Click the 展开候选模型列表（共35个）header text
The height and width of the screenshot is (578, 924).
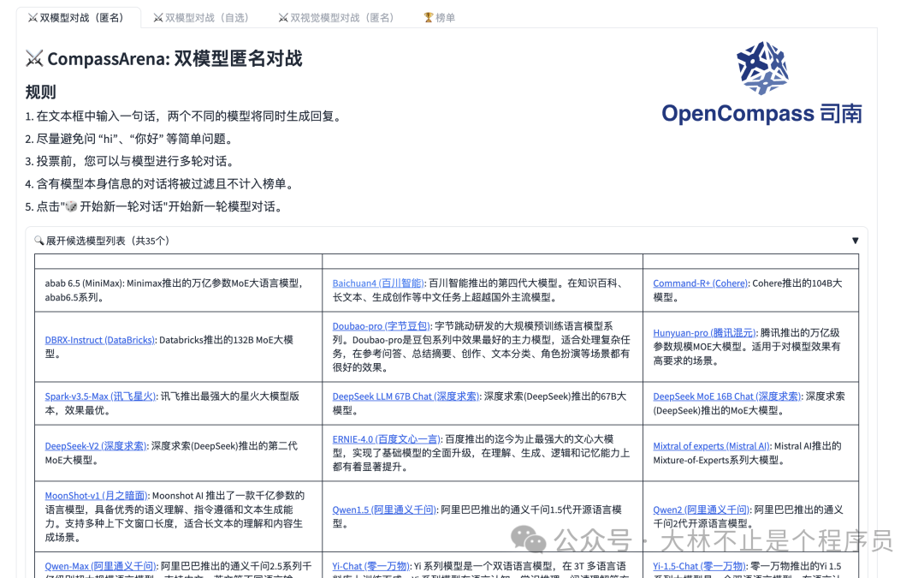tap(108, 241)
